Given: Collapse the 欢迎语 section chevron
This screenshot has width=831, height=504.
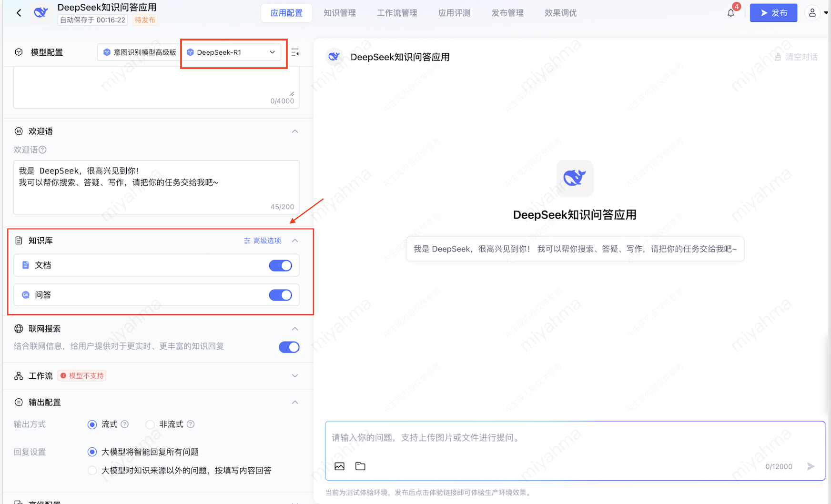Looking at the screenshot, I should click(x=295, y=131).
